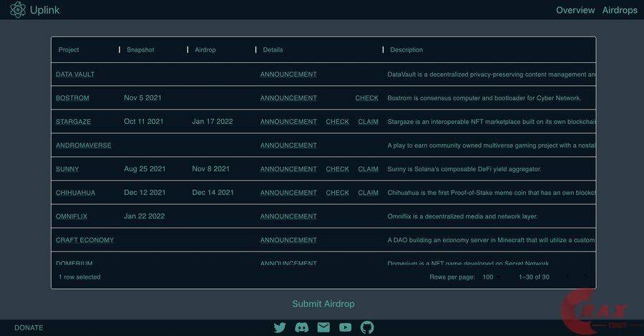This screenshot has height=336, width=644.
Task: Click CHECK link in the STARGAZE row
Action: pyautogui.click(x=338, y=122)
